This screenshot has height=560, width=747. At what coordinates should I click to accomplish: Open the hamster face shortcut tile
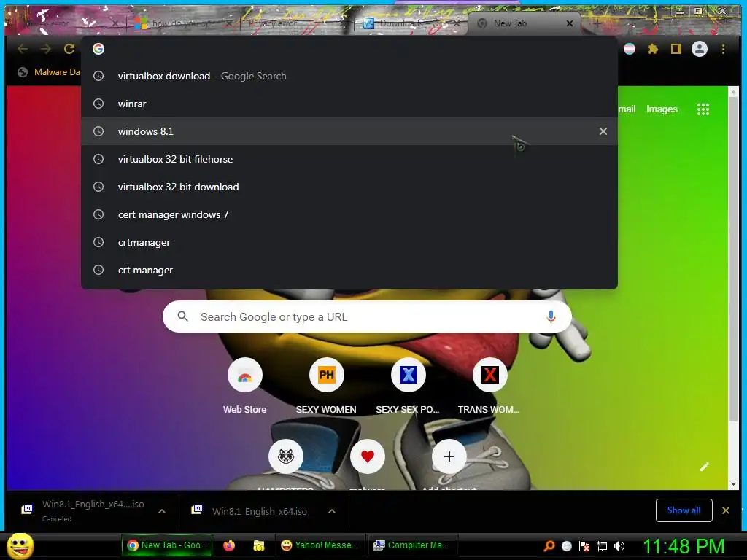(286, 456)
